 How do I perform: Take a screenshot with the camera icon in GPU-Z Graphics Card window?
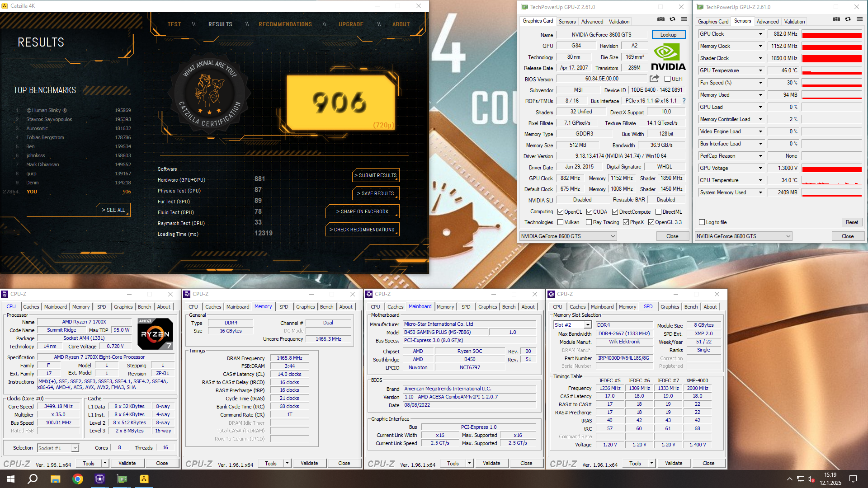[660, 19]
